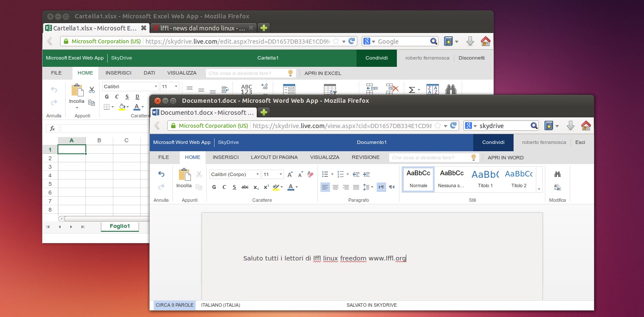
Task: Justify the paragraph in Word
Action: click(356, 187)
